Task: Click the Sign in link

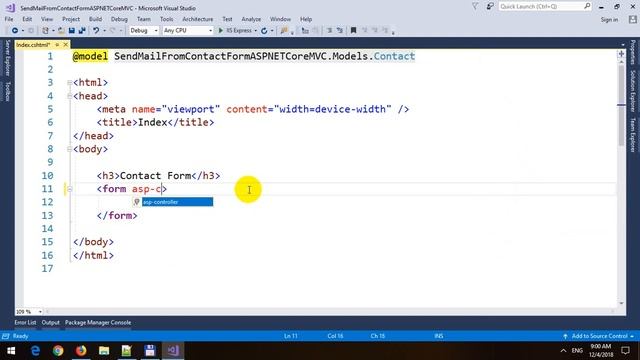Action: (x=609, y=20)
